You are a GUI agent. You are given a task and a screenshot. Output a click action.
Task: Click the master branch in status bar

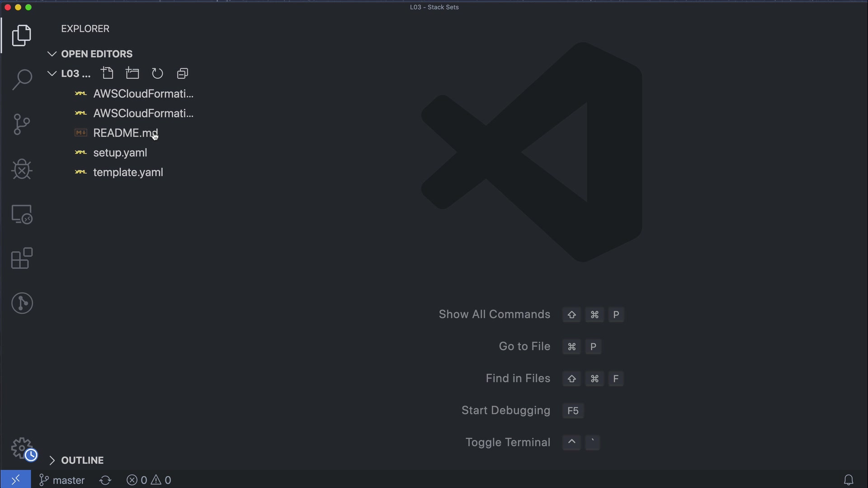62,480
